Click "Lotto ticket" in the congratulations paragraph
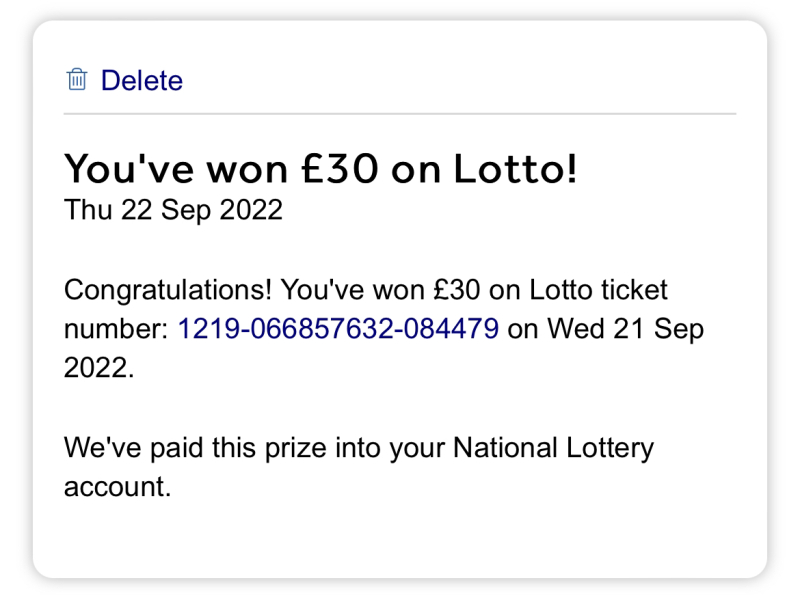 tap(598, 291)
